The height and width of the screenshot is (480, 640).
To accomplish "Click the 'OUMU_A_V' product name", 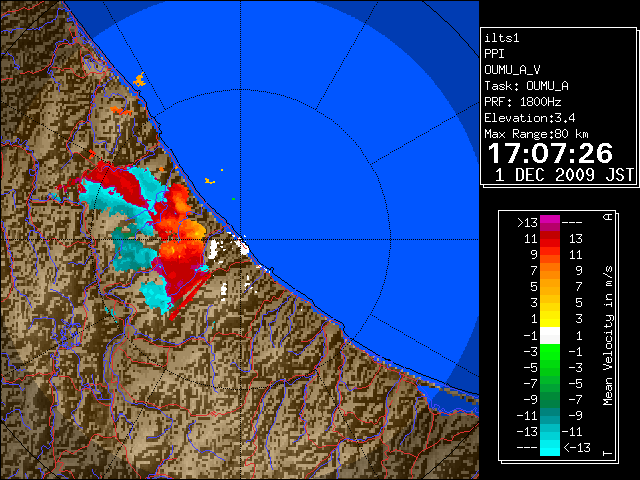I will coord(512,70).
